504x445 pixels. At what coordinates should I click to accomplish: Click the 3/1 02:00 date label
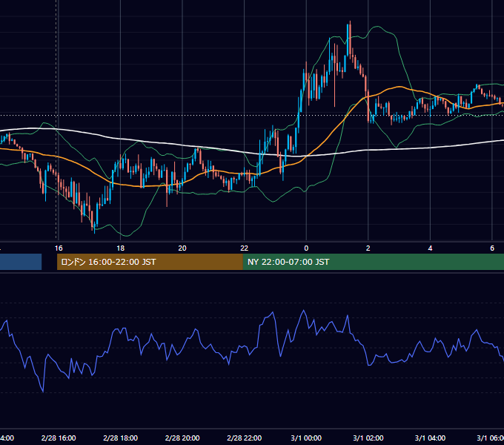[368, 438]
